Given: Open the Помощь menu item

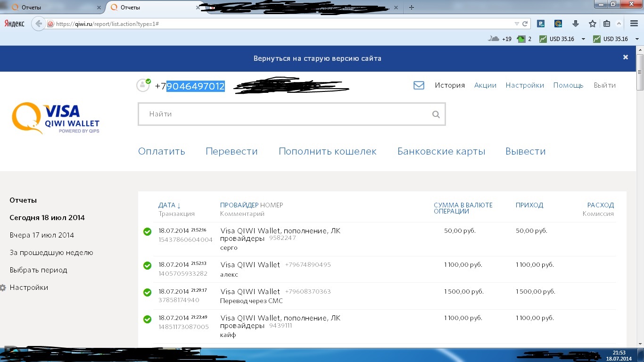Looking at the screenshot, I should (x=568, y=85).
